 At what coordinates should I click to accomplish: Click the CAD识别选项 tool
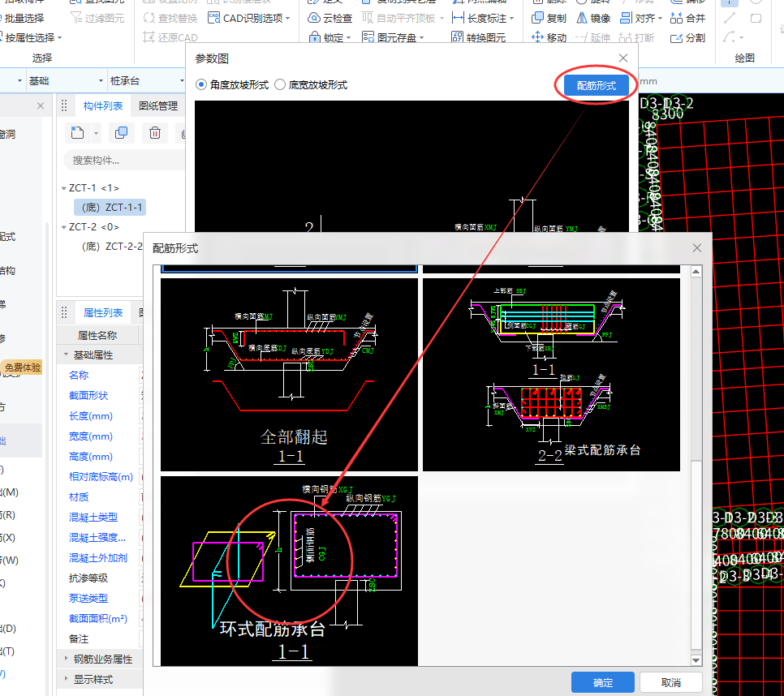point(245,19)
